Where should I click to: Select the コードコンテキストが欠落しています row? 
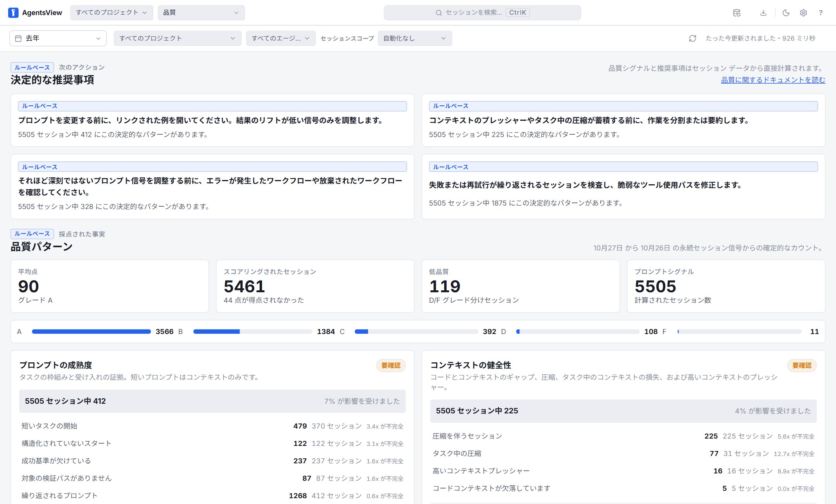pyautogui.click(x=623, y=489)
